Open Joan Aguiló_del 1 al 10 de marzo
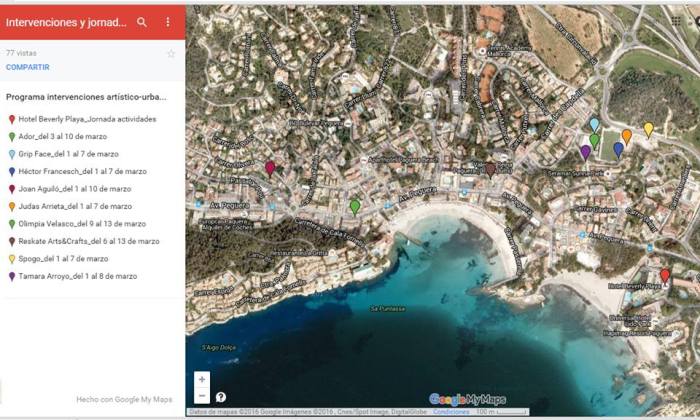Image resolution: width=700 pixels, height=420 pixels. pos(74,189)
